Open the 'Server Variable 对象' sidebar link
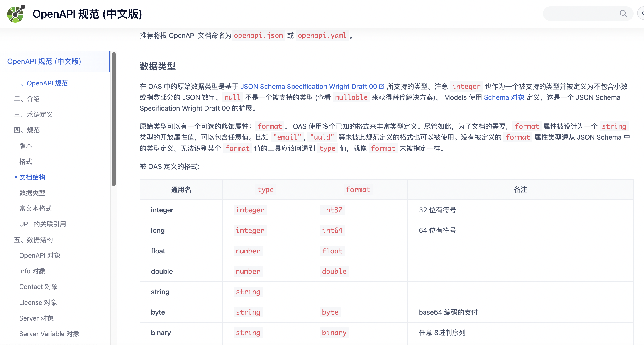This screenshot has width=644, height=345. coord(49,333)
